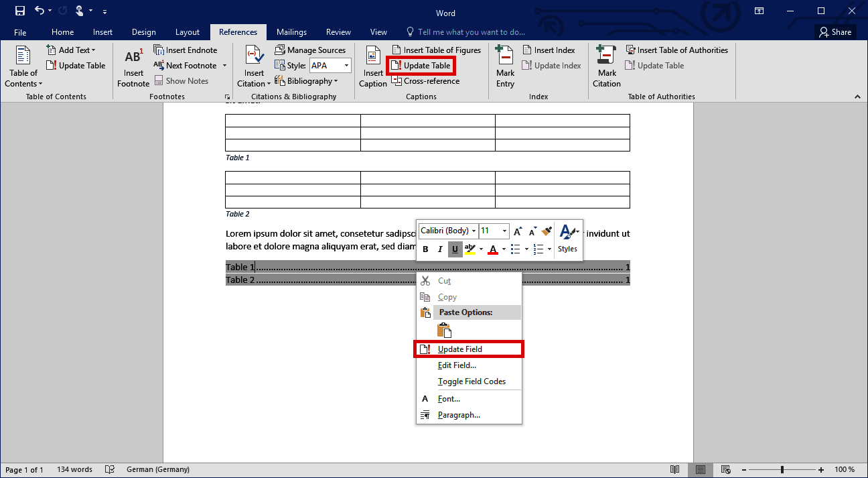This screenshot has width=868, height=478.
Task: Toggle underline in the mini toolbar
Action: tap(455, 249)
